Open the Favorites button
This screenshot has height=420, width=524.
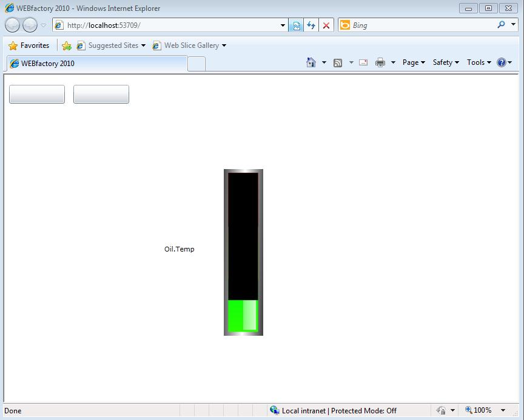click(29, 45)
